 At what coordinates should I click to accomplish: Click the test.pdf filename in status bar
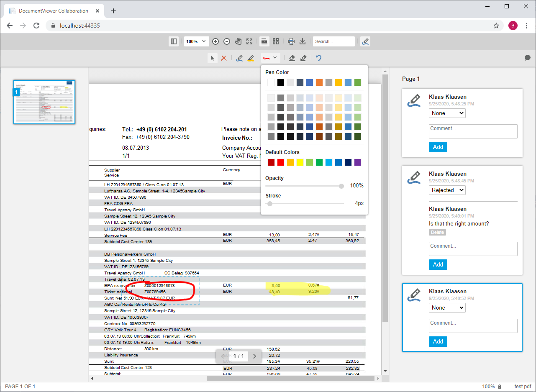tap(523, 387)
